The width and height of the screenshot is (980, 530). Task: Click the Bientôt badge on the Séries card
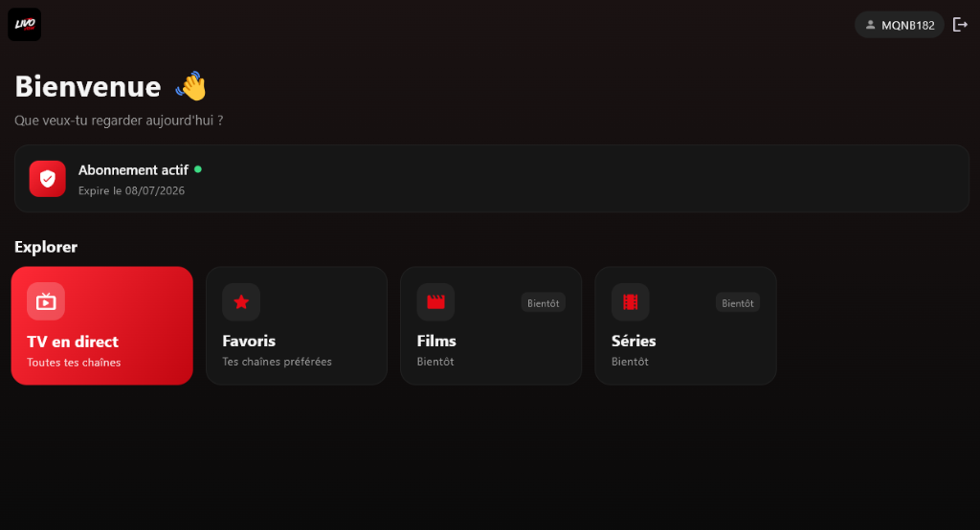(738, 303)
